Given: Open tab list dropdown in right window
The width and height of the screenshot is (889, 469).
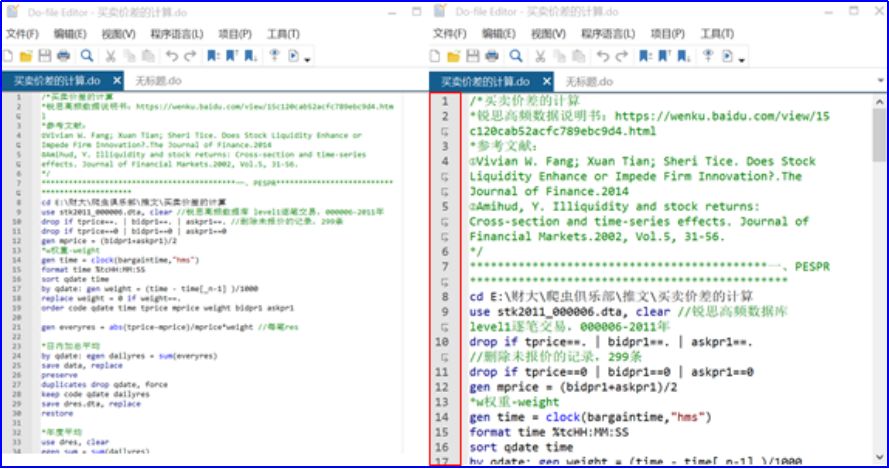Looking at the screenshot, I should coord(880,81).
